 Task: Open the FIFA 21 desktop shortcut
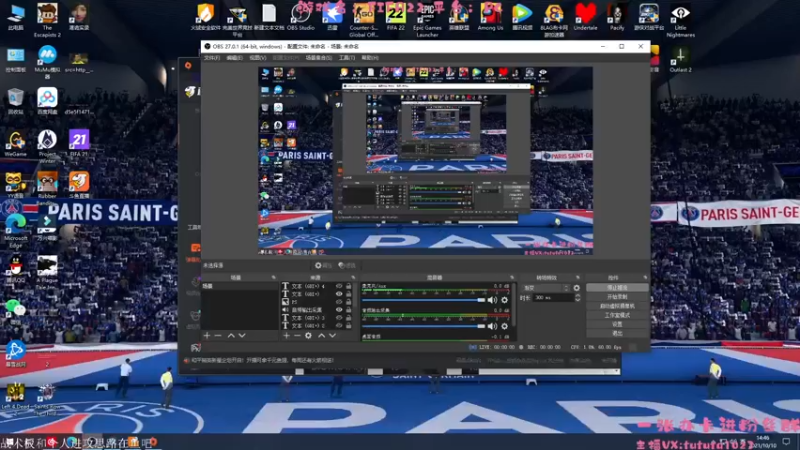(x=79, y=143)
